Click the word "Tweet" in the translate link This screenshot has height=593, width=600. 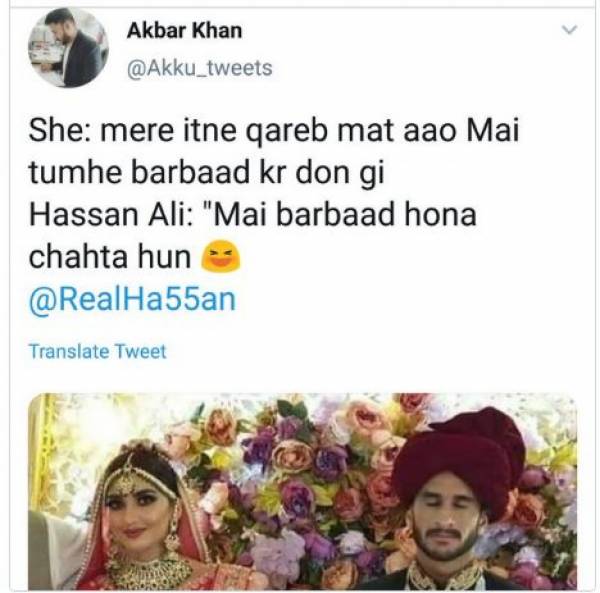pos(140,351)
